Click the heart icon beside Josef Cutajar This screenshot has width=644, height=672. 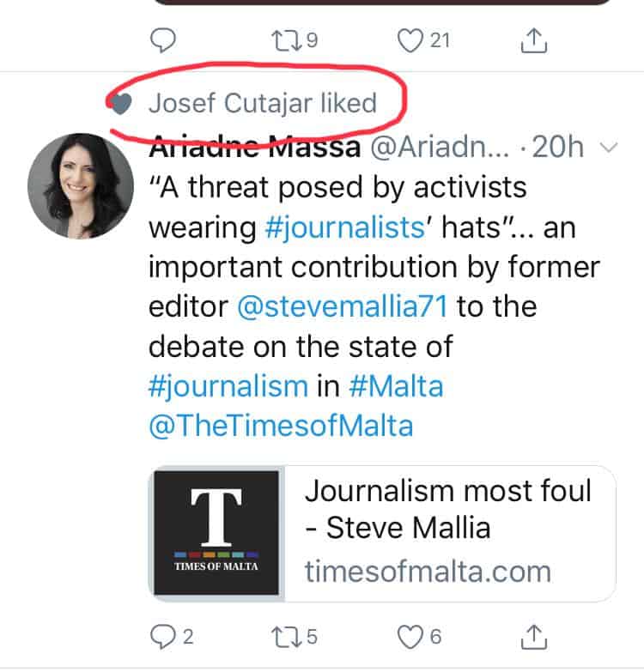coord(123,104)
